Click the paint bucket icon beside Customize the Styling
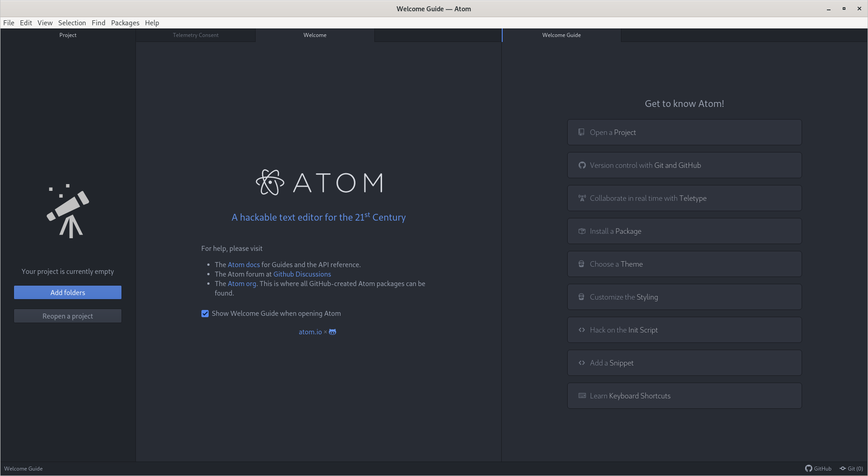Screen dimensions: 868x476 pyautogui.click(x=582, y=297)
